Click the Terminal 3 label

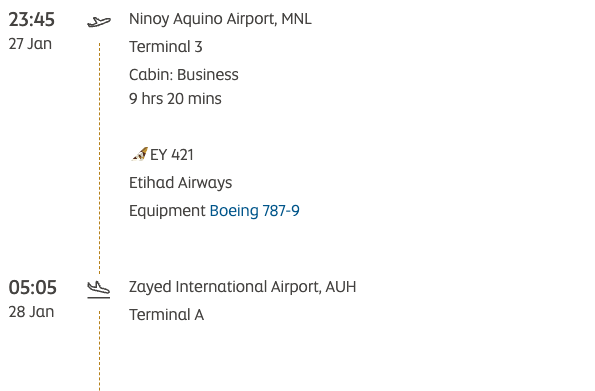[x=166, y=47]
